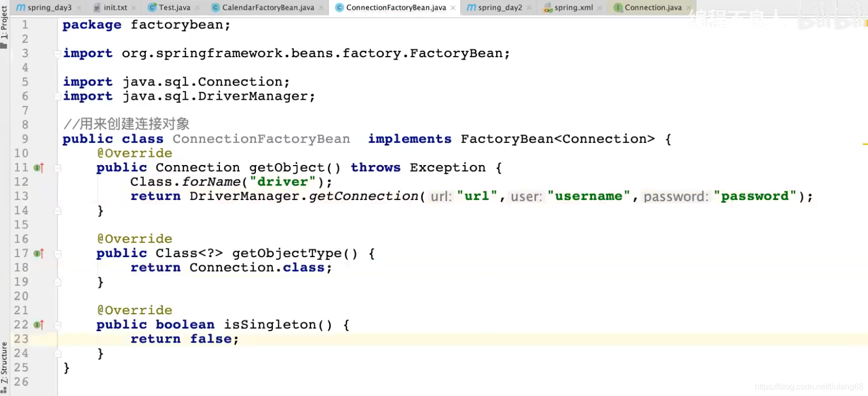Click the yellow warning marker in right stripe
The height and width of the screenshot is (396, 868).
point(865,144)
